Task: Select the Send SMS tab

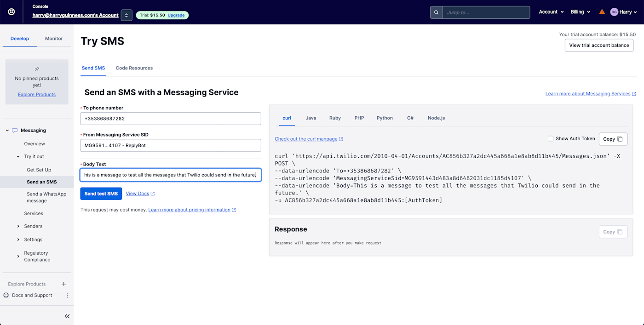Action: [x=93, y=68]
